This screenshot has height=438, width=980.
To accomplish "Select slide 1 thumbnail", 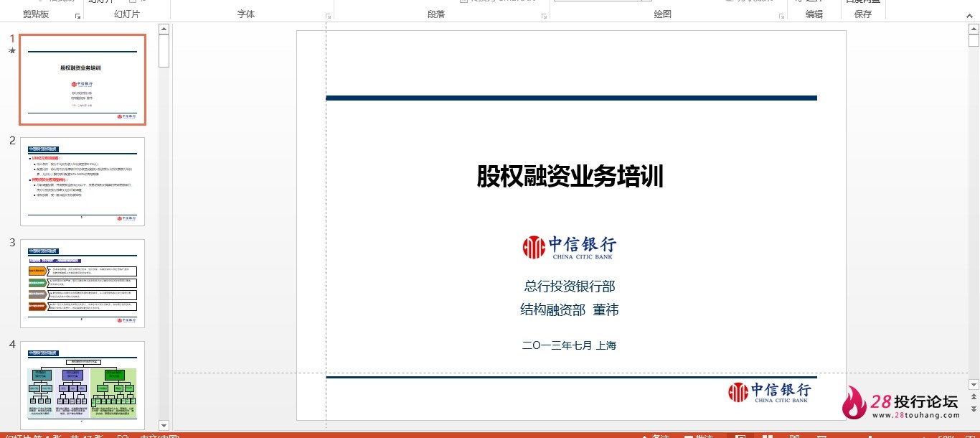I will (83, 80).
